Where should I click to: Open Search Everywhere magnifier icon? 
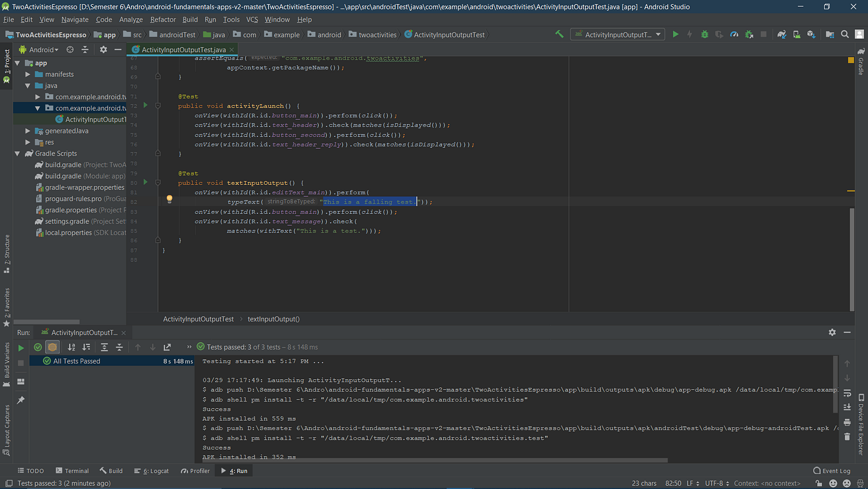(x=844, y=34)
